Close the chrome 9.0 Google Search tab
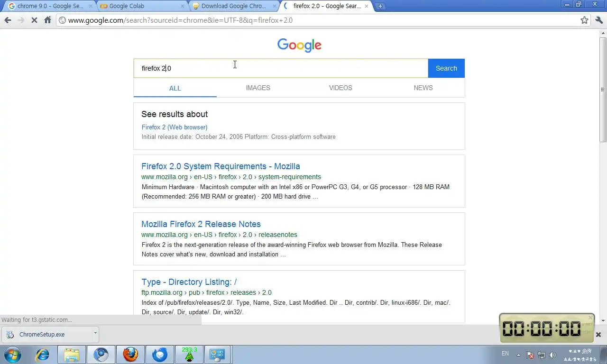607x364 pixels. click(91, 6)
